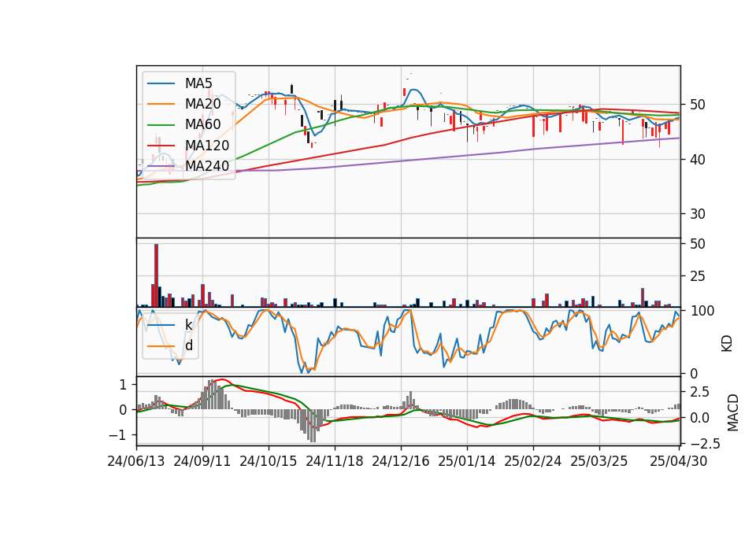
Task: Click the MACD right axis value 2.5
Action: (x=700, y=392)
